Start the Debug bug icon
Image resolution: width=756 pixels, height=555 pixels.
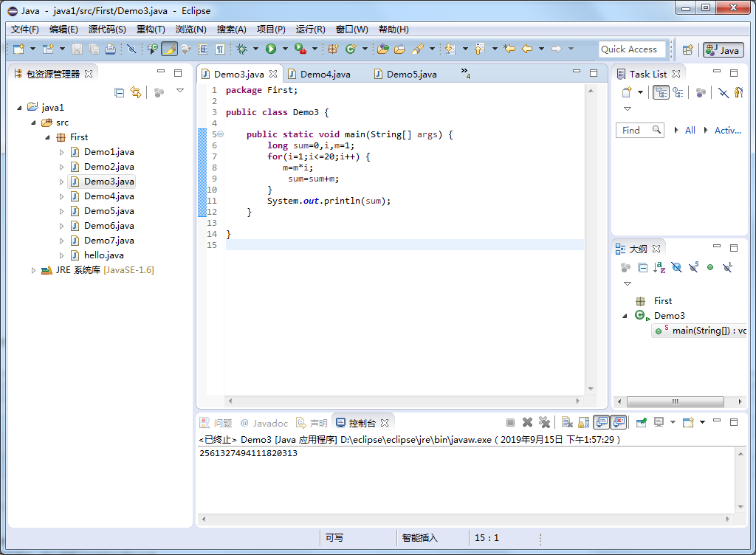(x=242, y=49)
